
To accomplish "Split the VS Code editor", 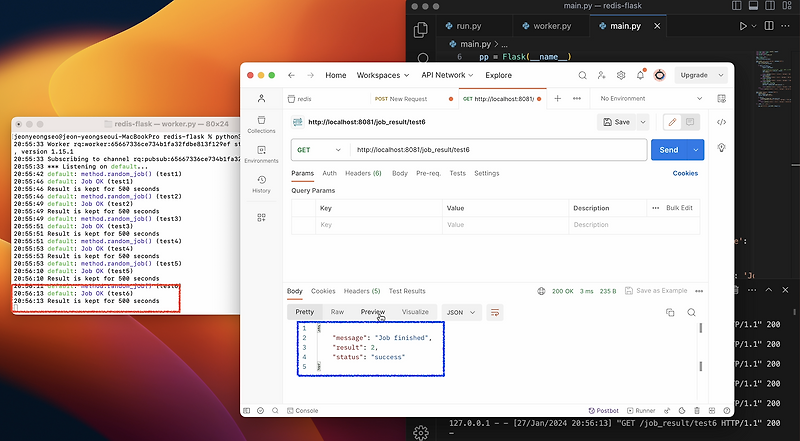I will (769, 26).
